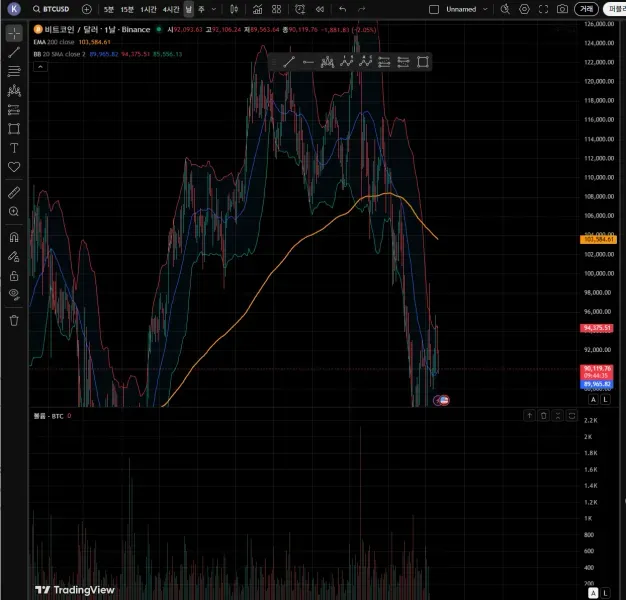Screen dimensions: 626x600
Task: Toggle lock all drawings padlock
Action: (14, 276)
